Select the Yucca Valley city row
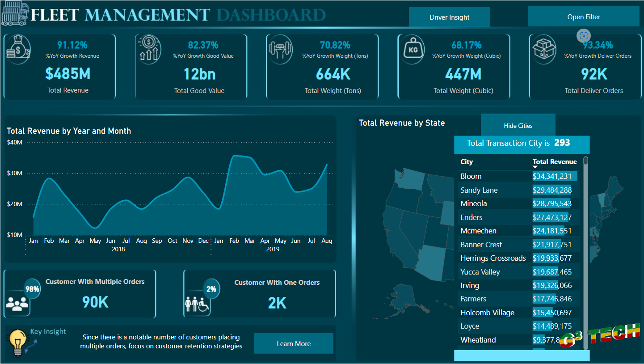This screenshot has height=364, width=644. coord(519,272)
